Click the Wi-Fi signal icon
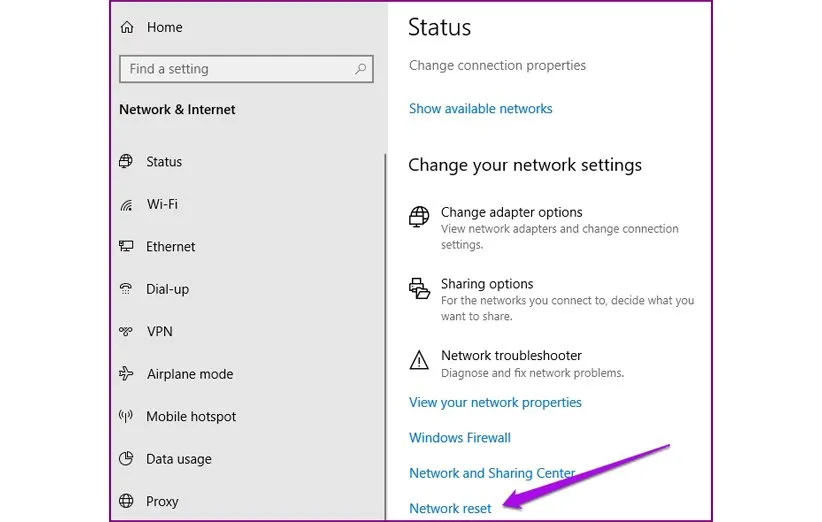This screenshot has height=522, width=822. click(x=126, y=204)
